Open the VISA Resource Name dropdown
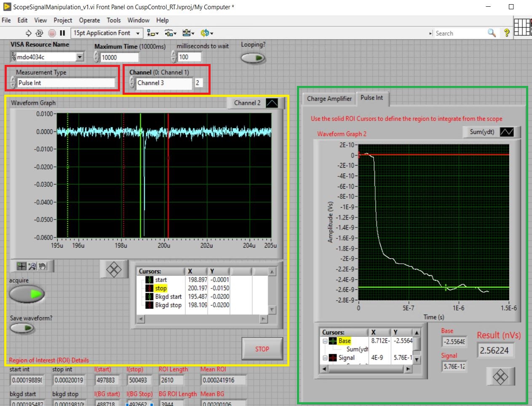This screenshot has width=532, height=406. tap(80, 57)
